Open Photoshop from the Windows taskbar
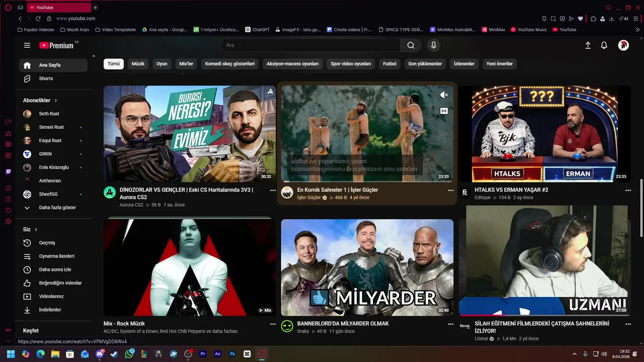This screenshot has height=362, width=644. click(232, 354)
